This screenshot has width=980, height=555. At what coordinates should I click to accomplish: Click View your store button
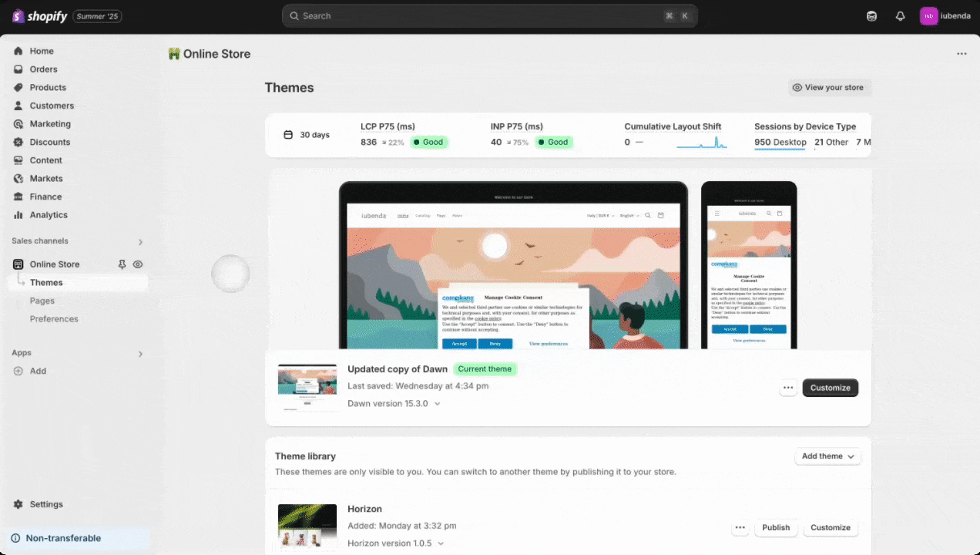[x=828, y=88]
